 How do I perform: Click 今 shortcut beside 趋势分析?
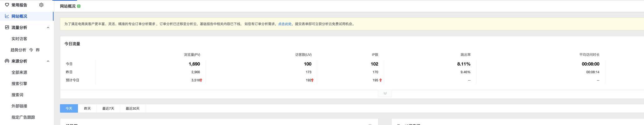pos(31,50)
